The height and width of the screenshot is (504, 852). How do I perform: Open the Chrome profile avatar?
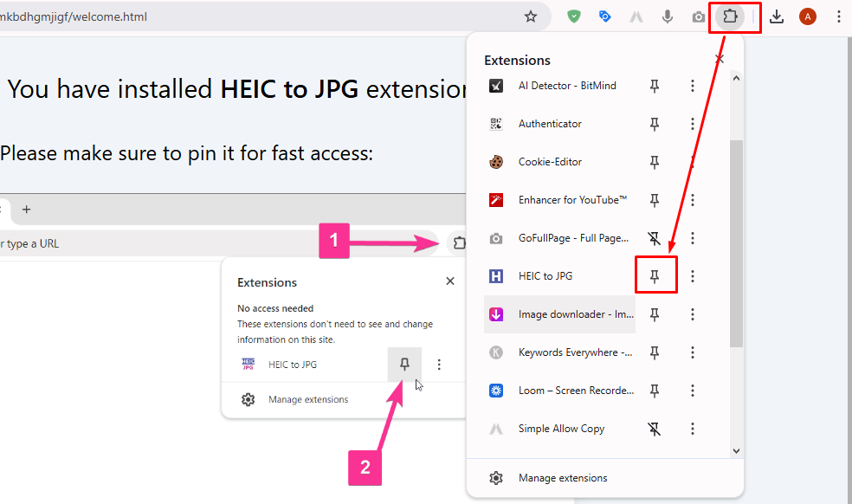point(807,16)
